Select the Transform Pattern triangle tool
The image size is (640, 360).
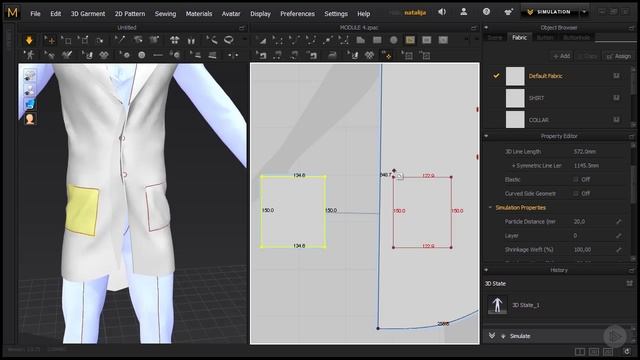262,40
